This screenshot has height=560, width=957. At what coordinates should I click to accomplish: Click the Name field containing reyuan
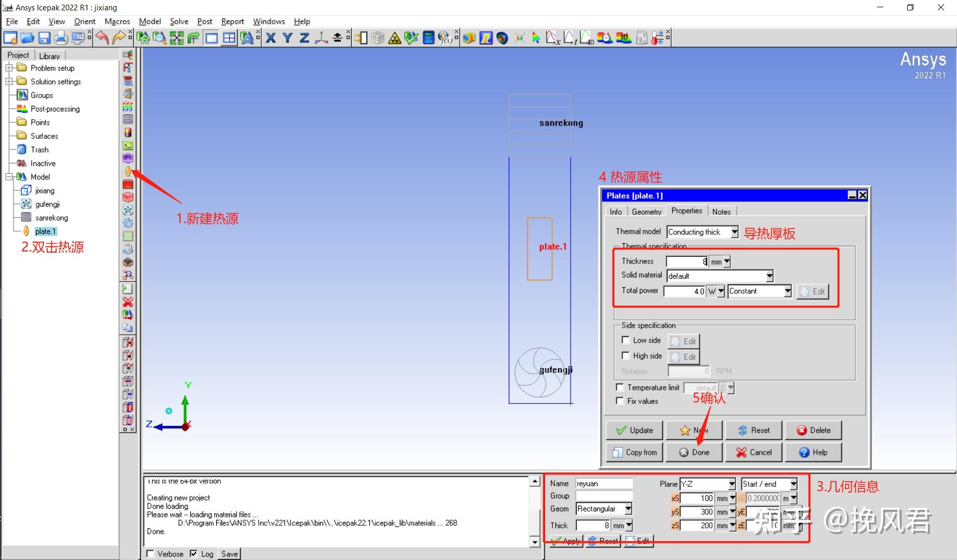click(x=604, y=484)
